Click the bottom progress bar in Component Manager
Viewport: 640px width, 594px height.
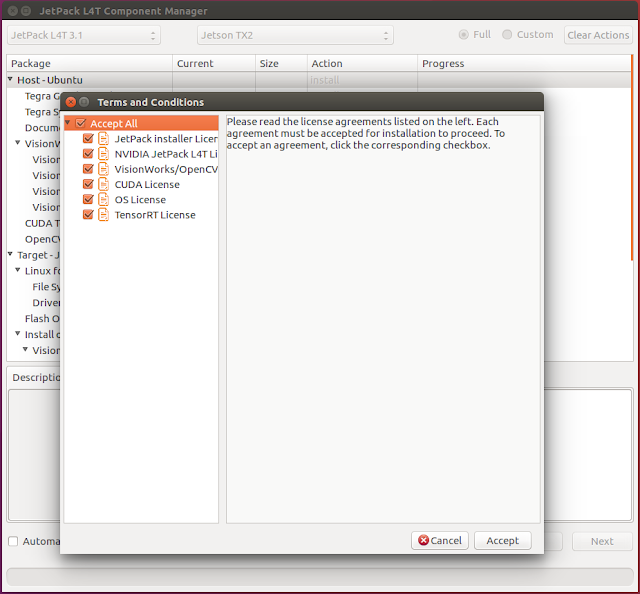320,577
